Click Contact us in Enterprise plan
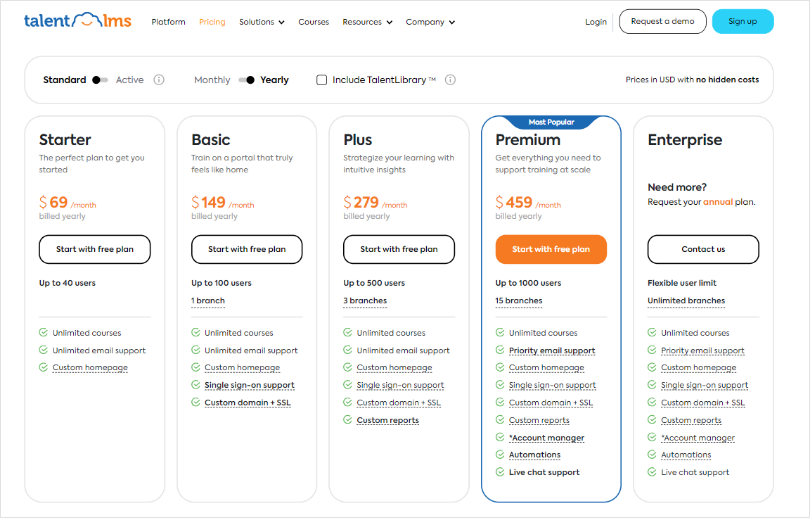 (703, 249)
